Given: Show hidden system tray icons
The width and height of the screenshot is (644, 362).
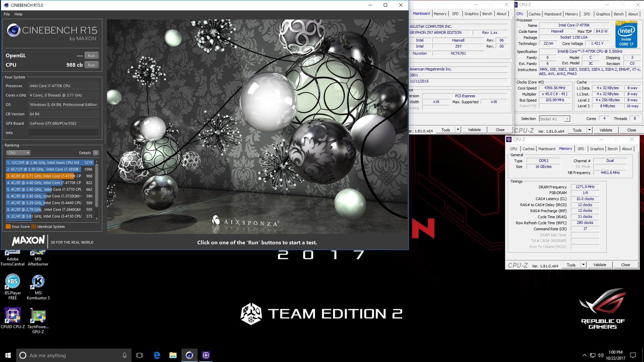Looking at the screenshot, I should (x=584, y=355).
